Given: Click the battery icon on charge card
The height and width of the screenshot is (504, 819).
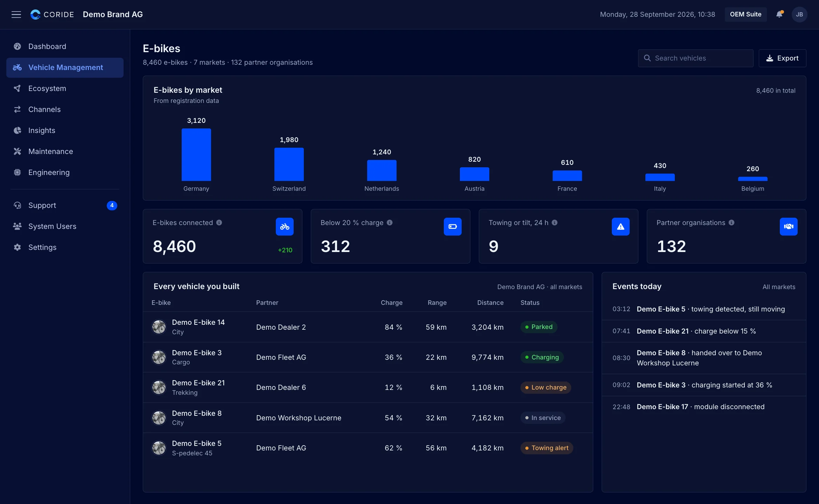Looking at the screenshot, I should [453, 227].
